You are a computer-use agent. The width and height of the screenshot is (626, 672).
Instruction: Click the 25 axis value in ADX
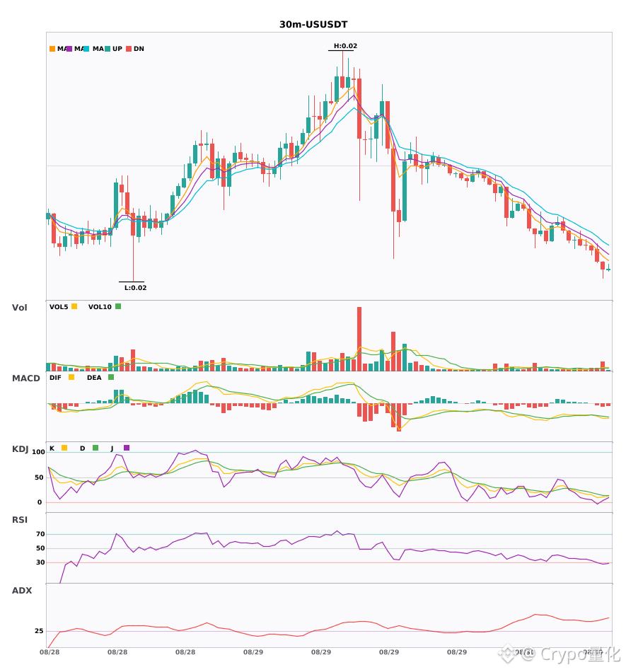39,631
